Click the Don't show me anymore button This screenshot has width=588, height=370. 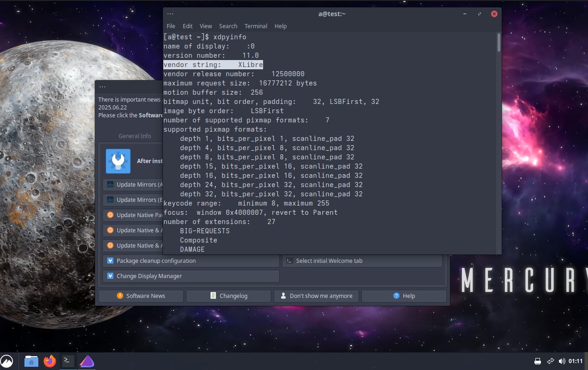tap(316, 296)
